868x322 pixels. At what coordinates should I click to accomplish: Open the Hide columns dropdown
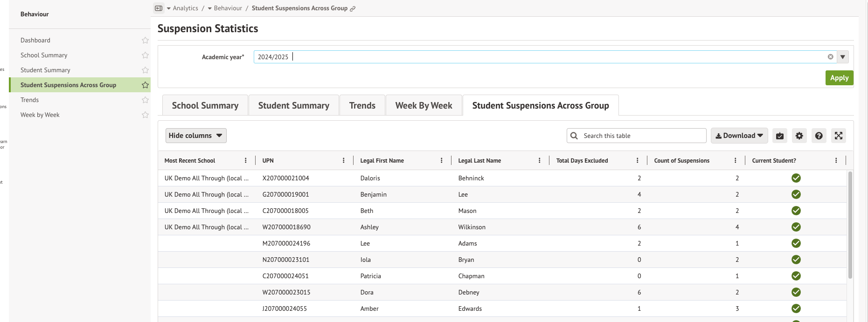[x=196, y=136]
